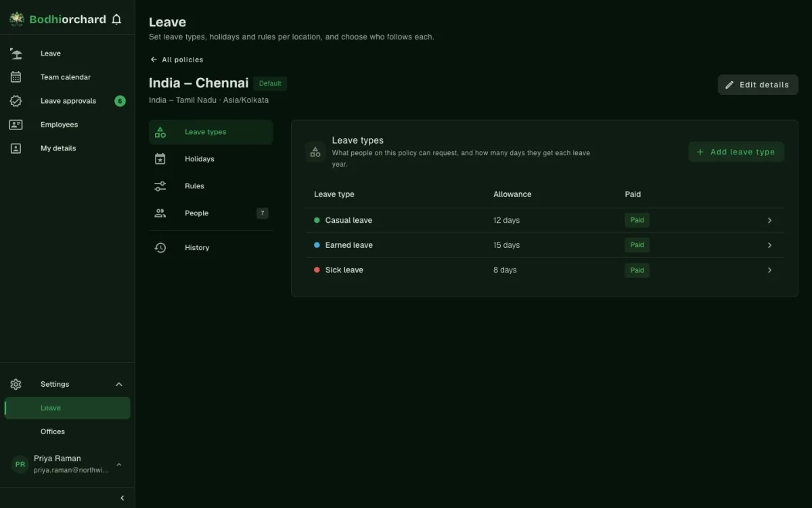The width and height of the screenshot is (812, 508).
Task: Expand the Priya Raman account menu
Action: 119,465
